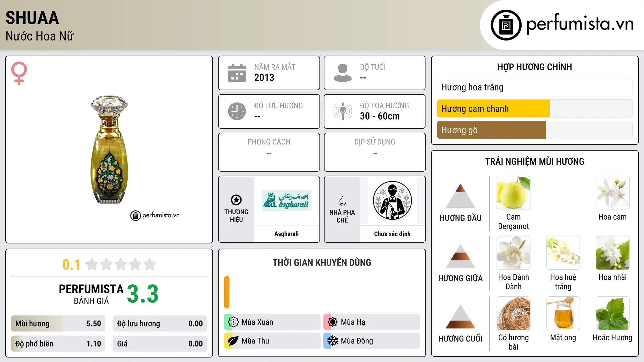This screenshot has height=362, width=644.
Task: Click the Hương đầu label text
Action: coord(460,218)
